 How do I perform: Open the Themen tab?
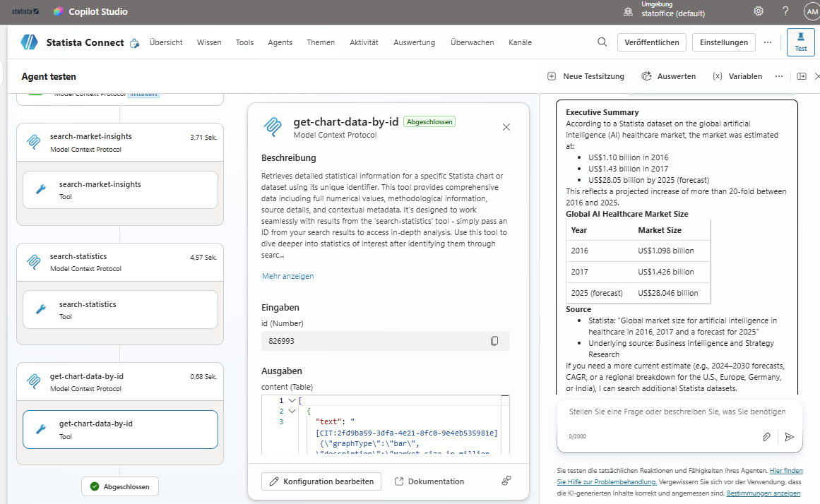coord(321,42)
